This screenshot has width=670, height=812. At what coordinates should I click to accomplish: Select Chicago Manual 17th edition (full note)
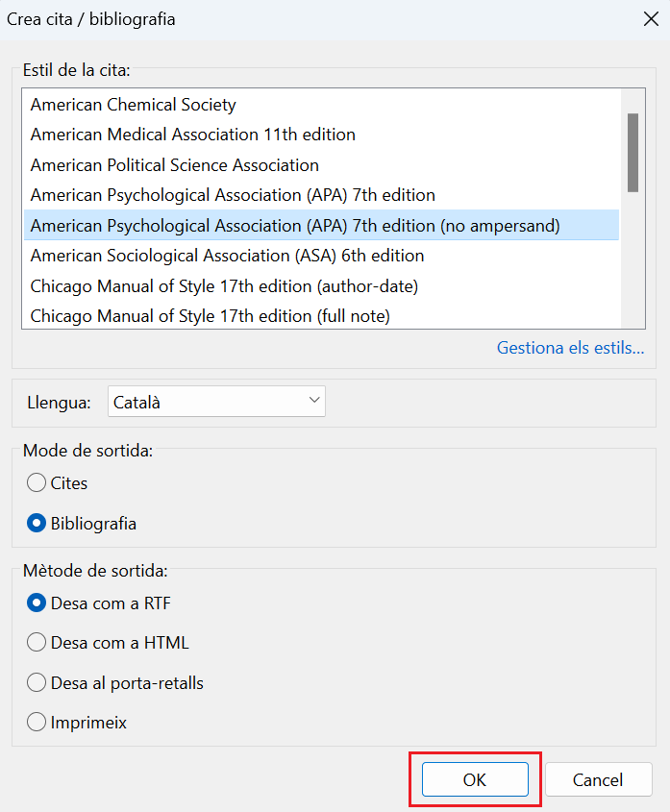(321, 316)
